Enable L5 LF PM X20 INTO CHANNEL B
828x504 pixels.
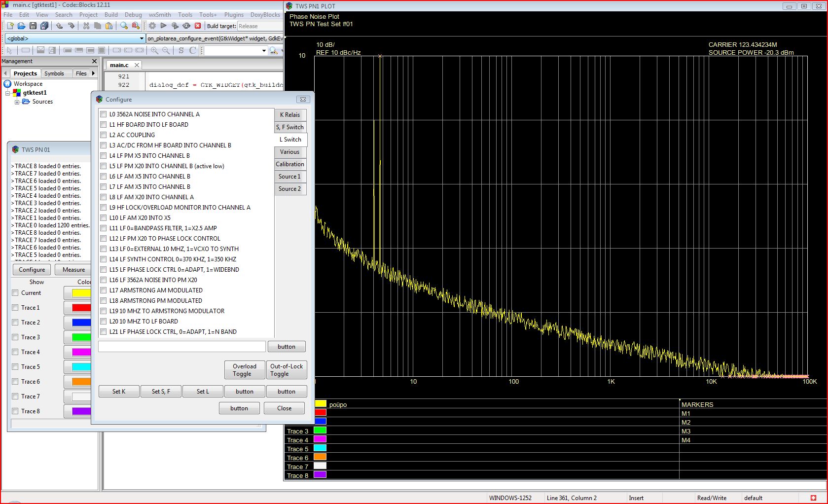[x=104, y=166]
